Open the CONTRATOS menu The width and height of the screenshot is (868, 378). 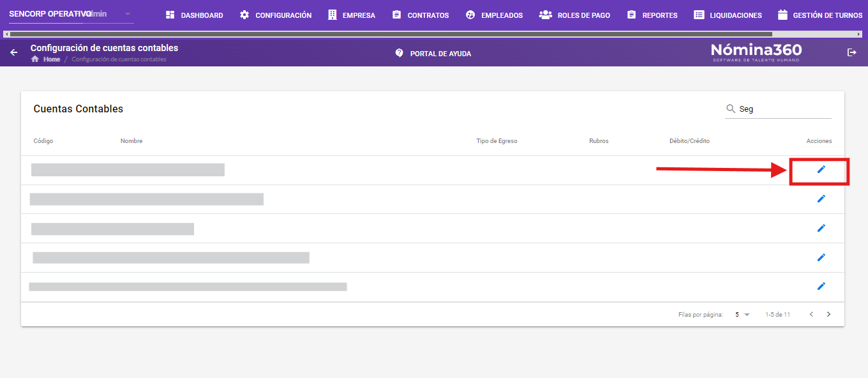(421, 15)
